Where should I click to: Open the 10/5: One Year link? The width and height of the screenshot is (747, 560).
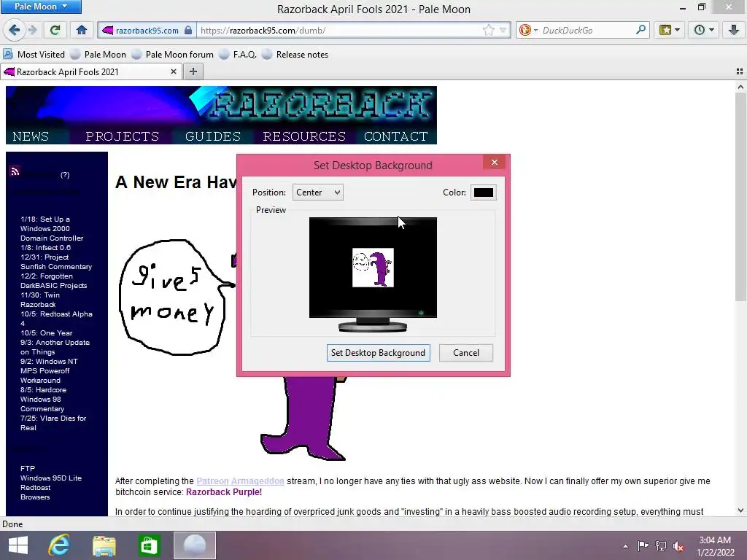tap(46, 332)
